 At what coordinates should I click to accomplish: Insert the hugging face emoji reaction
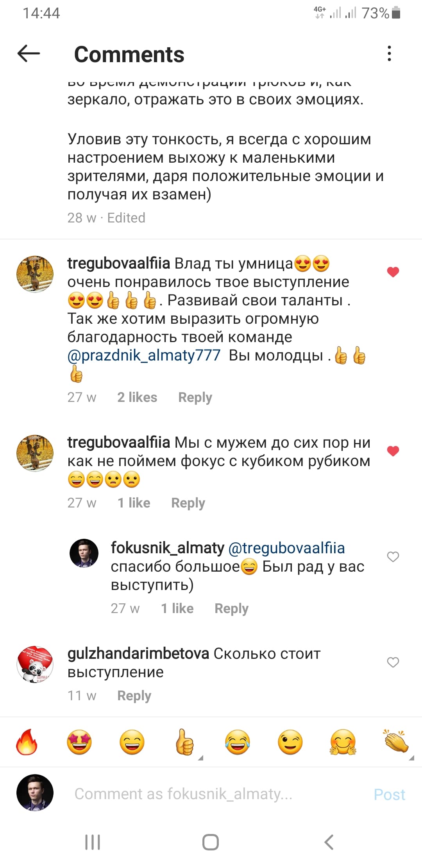[343, 742]
